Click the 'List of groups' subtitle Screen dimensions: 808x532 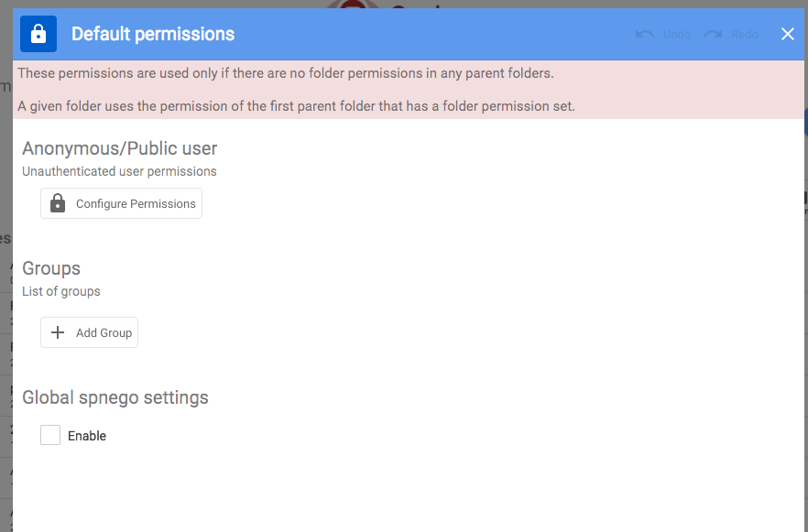[x=61, y=291]
